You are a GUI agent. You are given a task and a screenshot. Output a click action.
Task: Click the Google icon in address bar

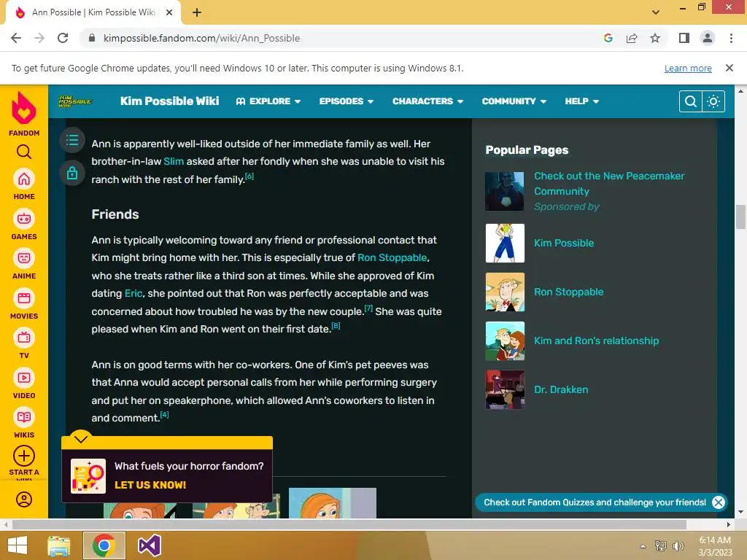[x=608, y=38]
